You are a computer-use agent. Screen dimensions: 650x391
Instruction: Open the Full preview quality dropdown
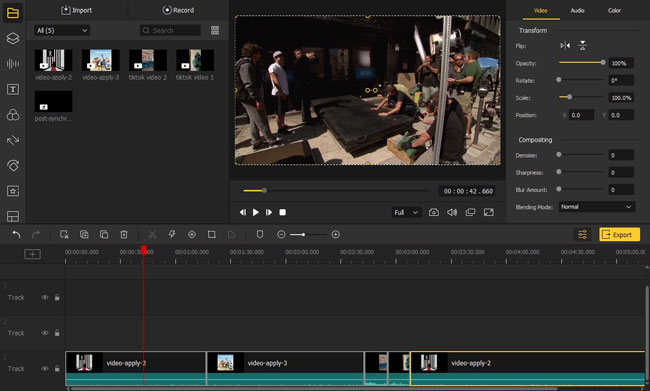(406, 212)
